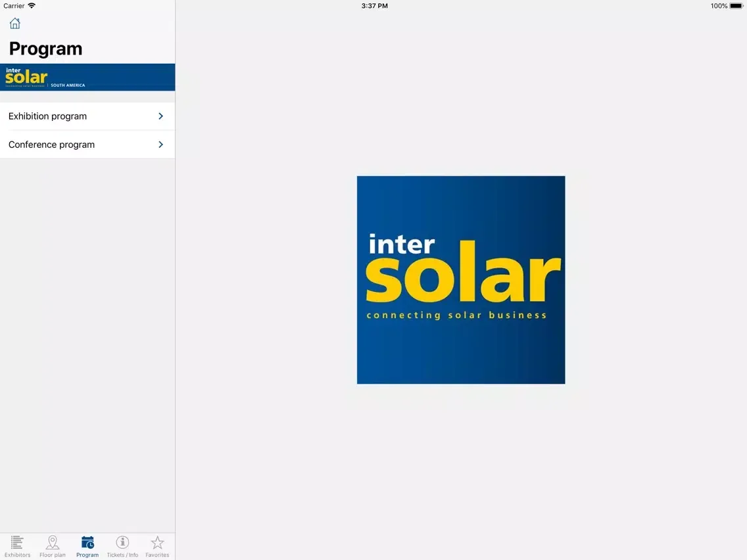This screenshot has width=747, height=560.
Task: Tap the Program page title
Action: click(x=46, y=49)
